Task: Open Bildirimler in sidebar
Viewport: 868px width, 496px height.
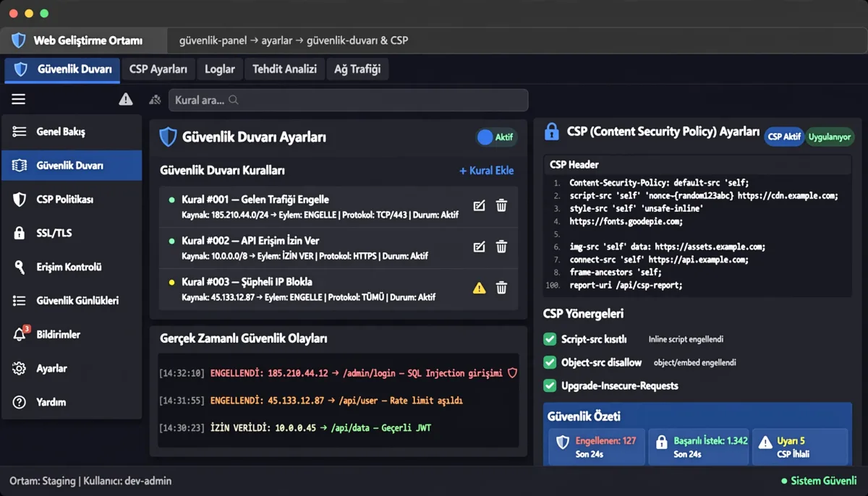Action: (72, 334)
